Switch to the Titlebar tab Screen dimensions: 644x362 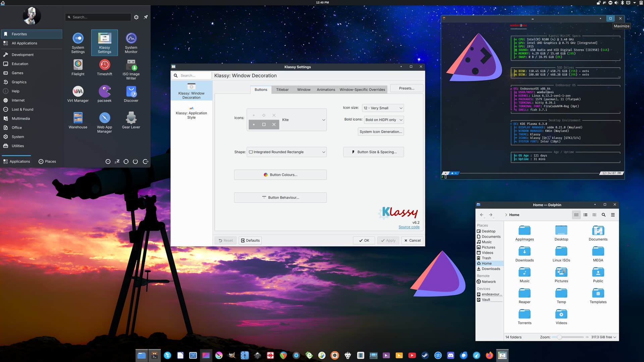coord(282,89)
